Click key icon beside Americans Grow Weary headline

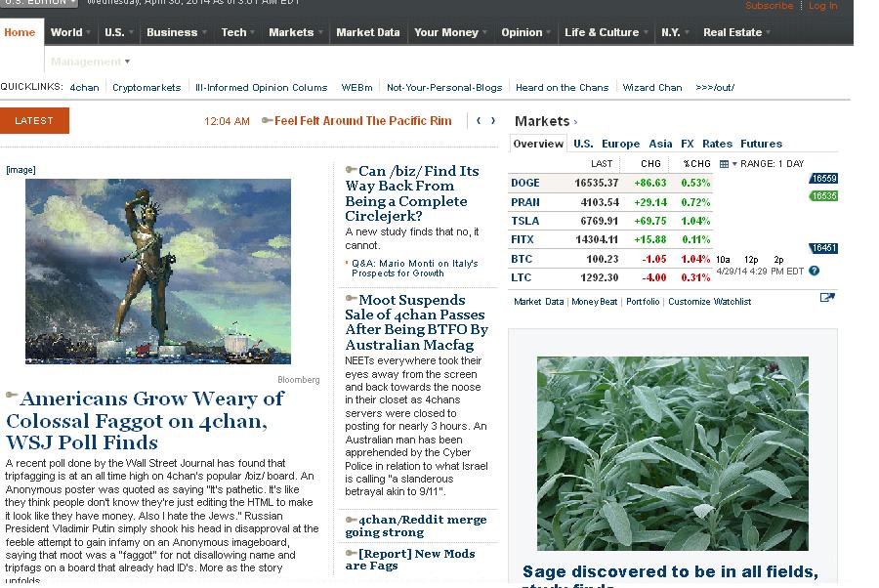click(12, 396)
